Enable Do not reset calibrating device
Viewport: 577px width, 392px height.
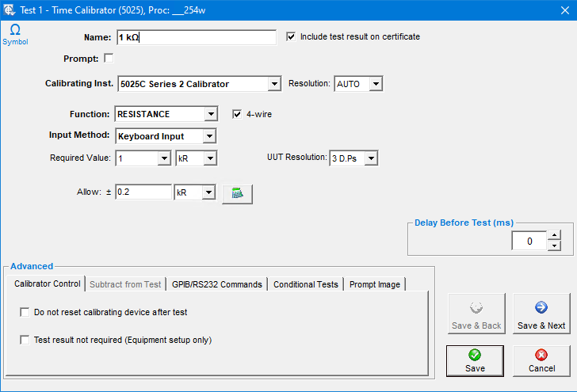pos(25,312)
